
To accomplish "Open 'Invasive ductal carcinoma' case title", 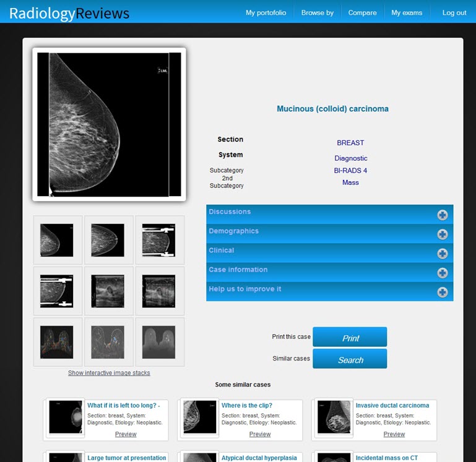I will pyautogui.click(x=392, y=405).
